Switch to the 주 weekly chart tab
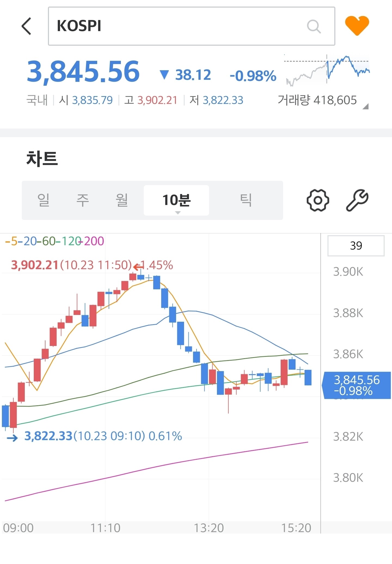 point(82,200)
